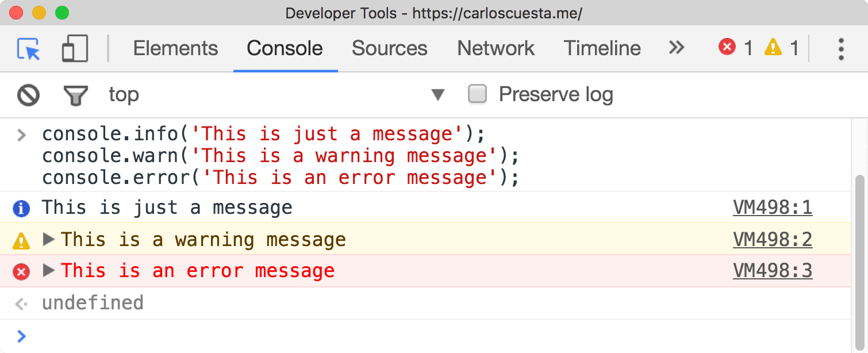Click the VM498:3 error source link
The height and width of the screenshot is (353, 868).
point(773,270)
